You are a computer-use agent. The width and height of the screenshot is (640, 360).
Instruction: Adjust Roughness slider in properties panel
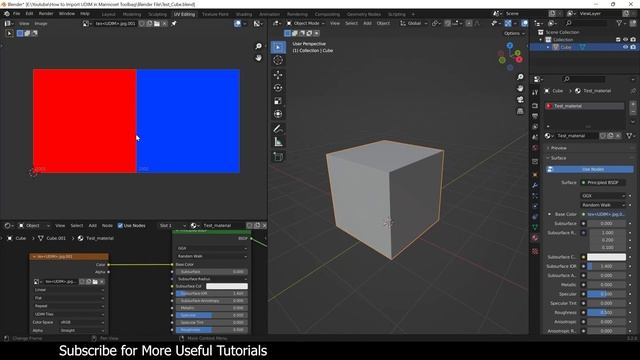tap(606, 313)
